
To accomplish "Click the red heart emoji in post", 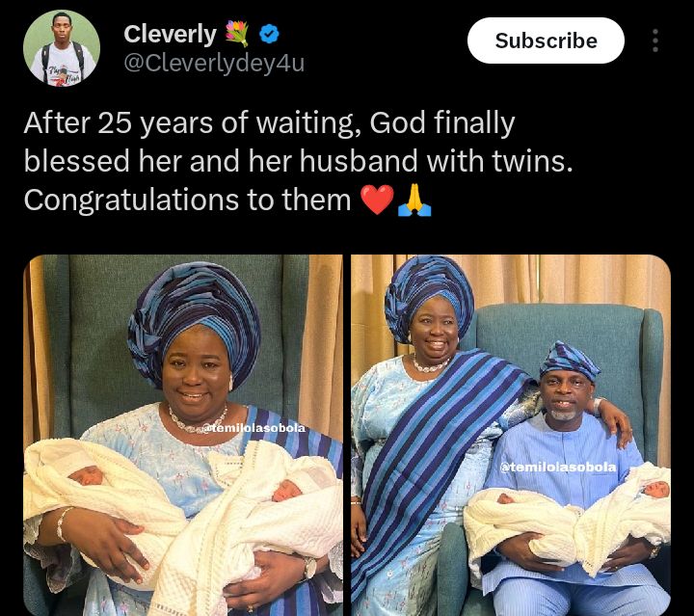I will (x=377, y=201).
